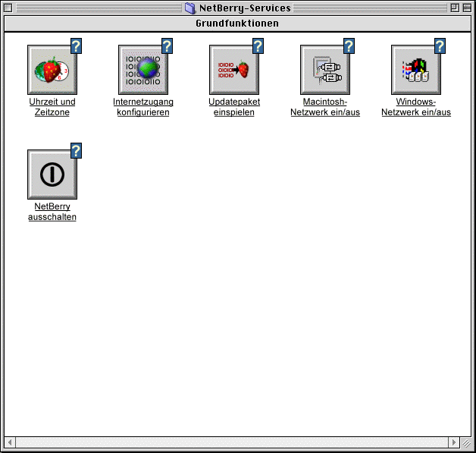Follow the 'Uhrzeit und Zeitzone' link
The width and height of the screenshot is (476, 453).
[x=52, y=107]
